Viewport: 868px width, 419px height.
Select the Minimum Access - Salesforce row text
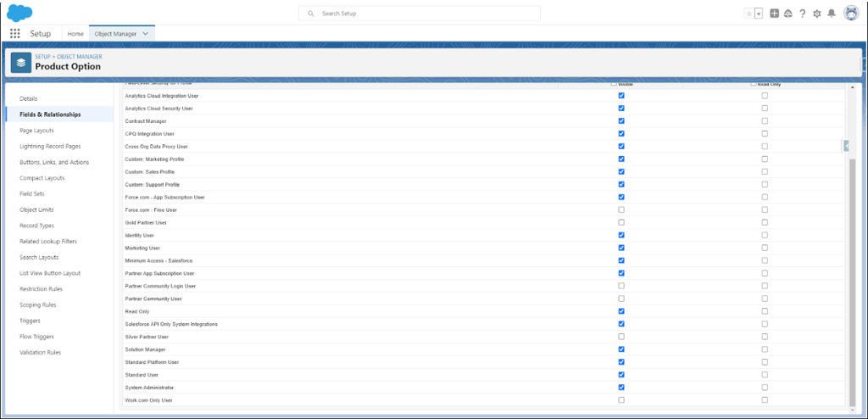click(159, 260)
